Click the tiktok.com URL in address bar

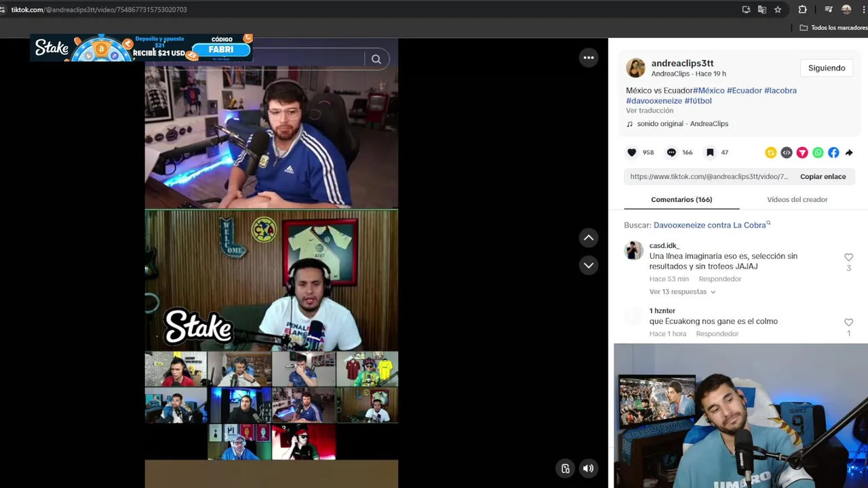pyautogui.click(x=99, y=9)
